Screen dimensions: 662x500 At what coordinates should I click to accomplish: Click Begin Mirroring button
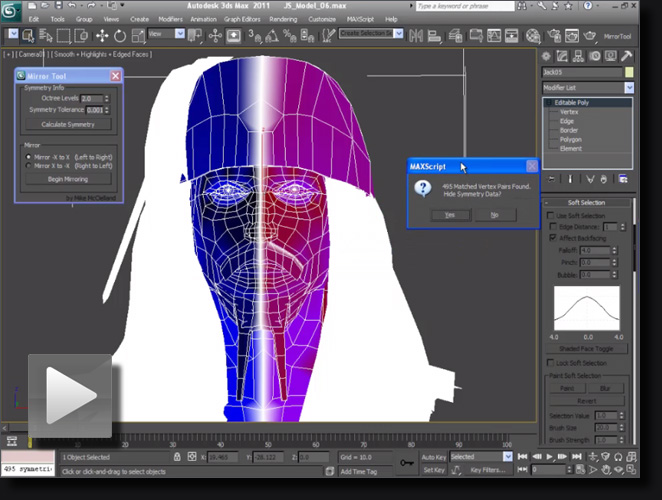(68, 179)
